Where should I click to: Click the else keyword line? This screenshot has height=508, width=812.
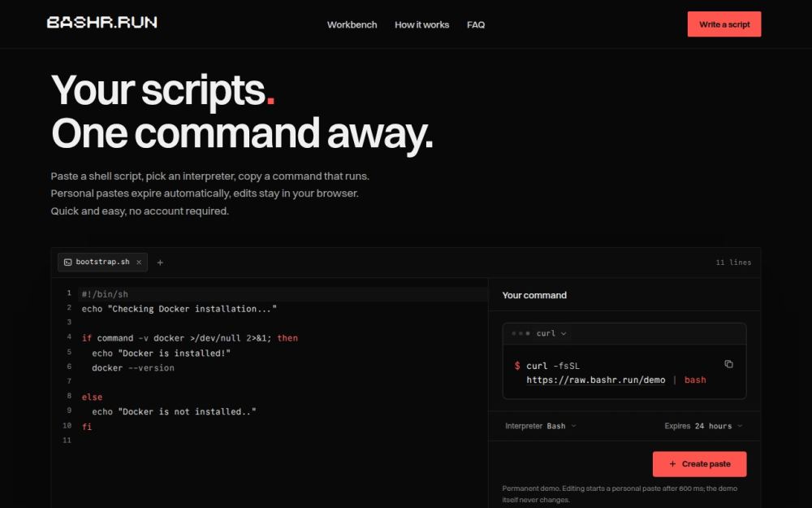coord(92,397)
